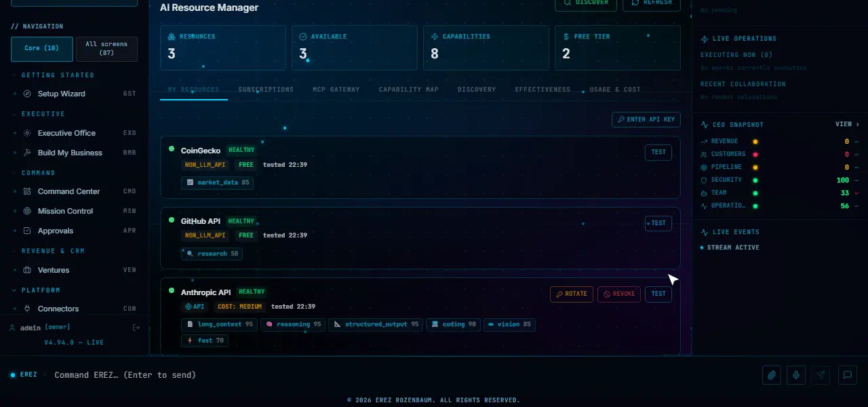Open Executive Office in sidebar
Screen dimensions: 868x407
(75, 133)
